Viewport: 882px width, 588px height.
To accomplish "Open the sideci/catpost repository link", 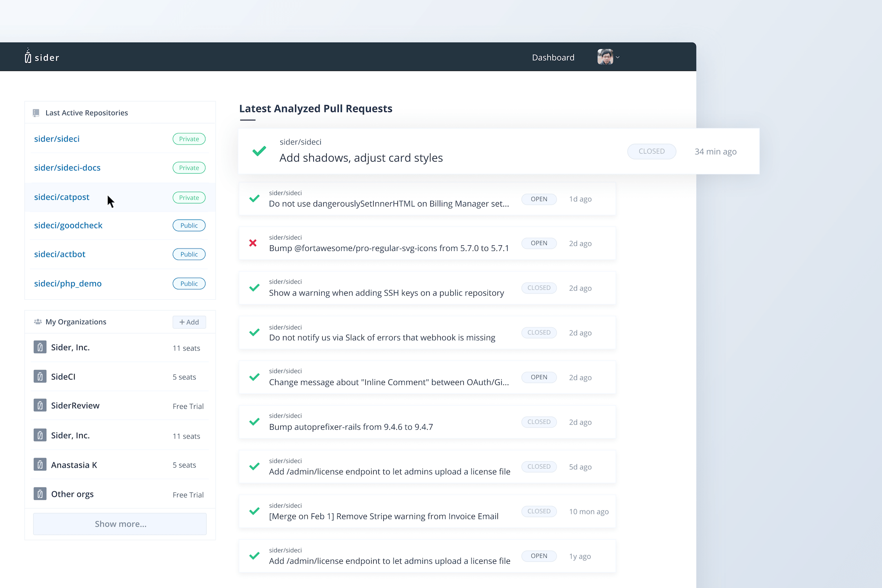I will point(62,197).
